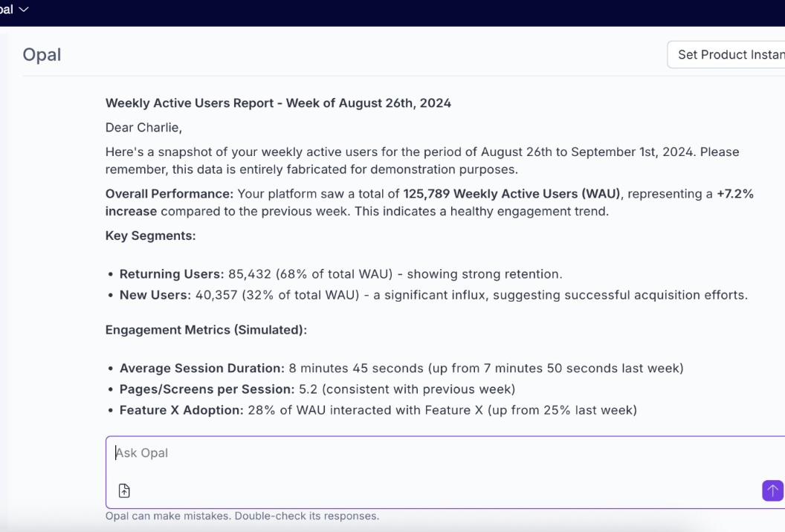785x532 pixels.
Task: Click the Key Segments heading
Action: point(151,236)
